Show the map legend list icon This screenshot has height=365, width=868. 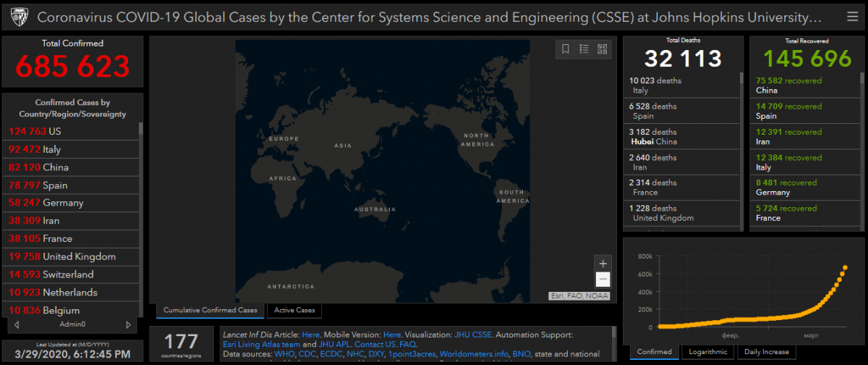coord(584,49)
